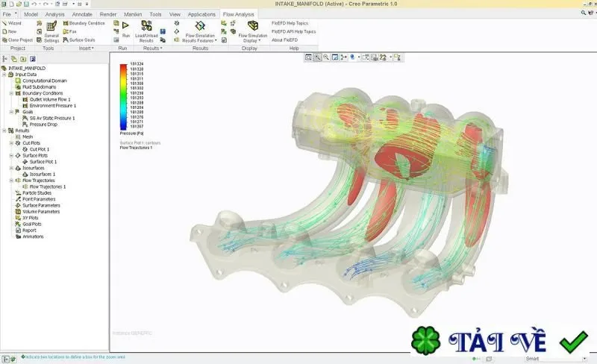Switch to the Analysis tab

pos(54,14)
